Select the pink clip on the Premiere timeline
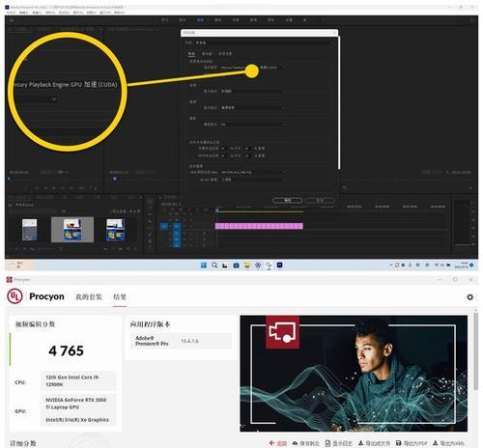The height and width of the screenshot is (448, 483). point(259,226)
